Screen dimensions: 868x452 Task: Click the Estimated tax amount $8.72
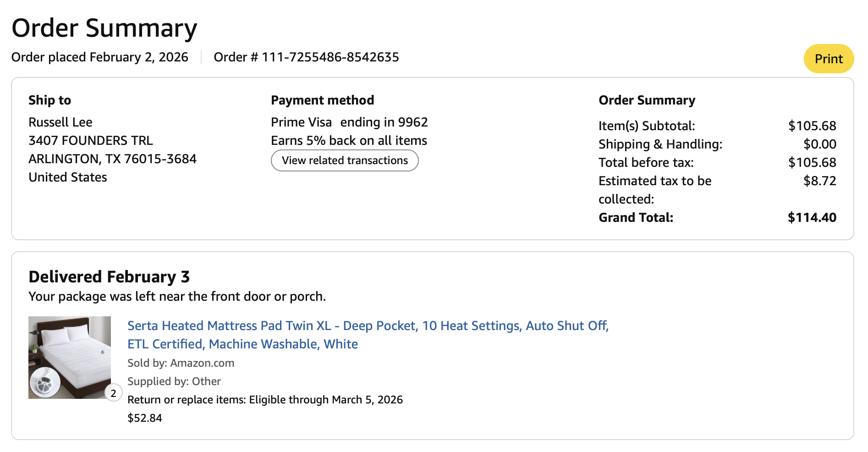click(819, 181)
